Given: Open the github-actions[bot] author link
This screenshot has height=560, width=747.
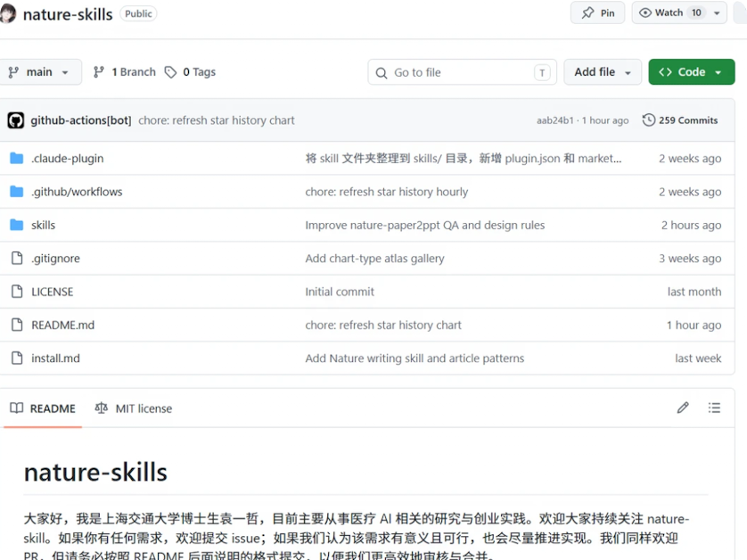Looking at the screenshot, I should click(x=81, y=120).
